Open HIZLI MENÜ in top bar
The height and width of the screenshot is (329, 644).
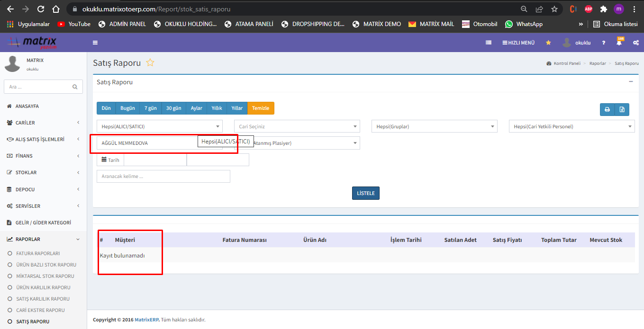pyautogui.click(x=518, y=43)
